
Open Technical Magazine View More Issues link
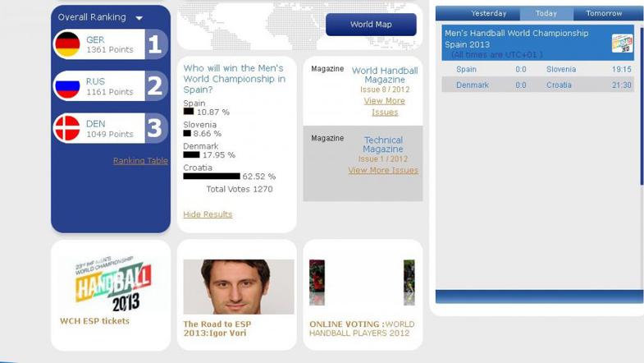pyautogui.click(x=383, y=170)
